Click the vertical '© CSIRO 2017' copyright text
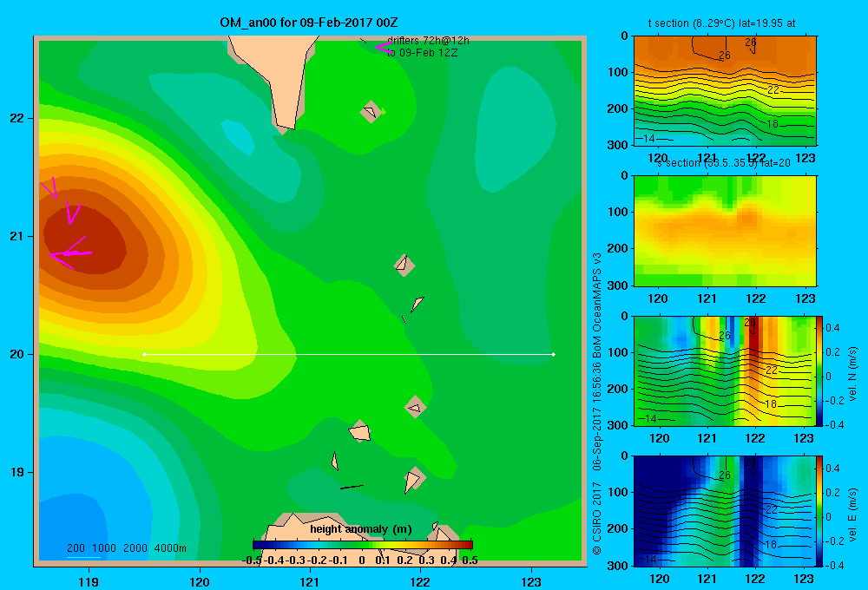 [597, 518]
